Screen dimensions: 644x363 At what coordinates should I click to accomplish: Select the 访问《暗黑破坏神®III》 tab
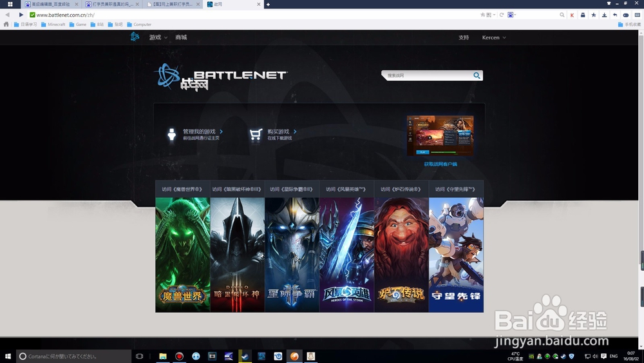(x=237, y=189)
